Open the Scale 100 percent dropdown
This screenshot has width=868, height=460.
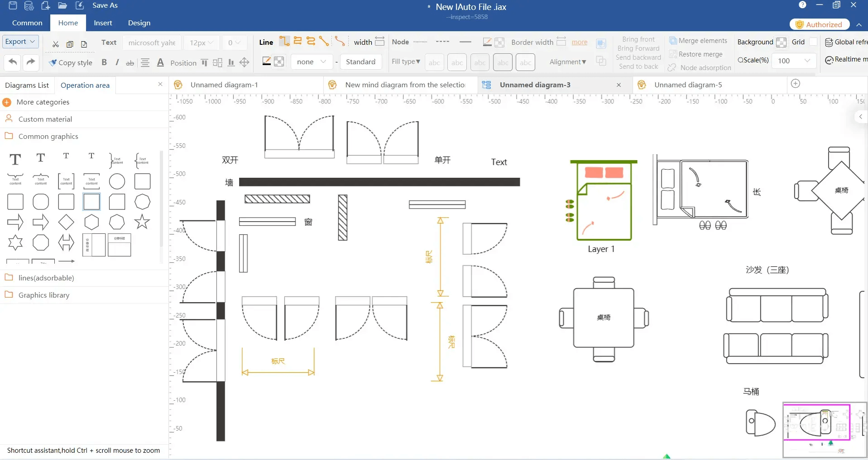click(794, 61)
